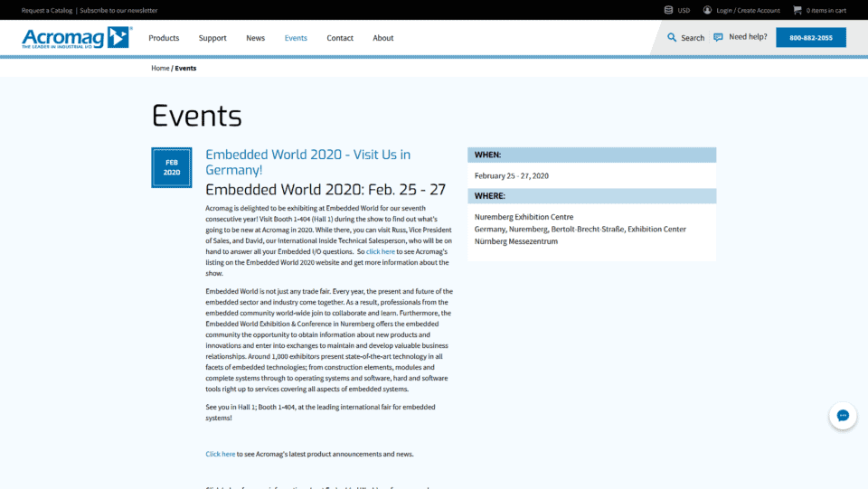Click 'Click here' for latest product announcements

click(x=221, y=454)
